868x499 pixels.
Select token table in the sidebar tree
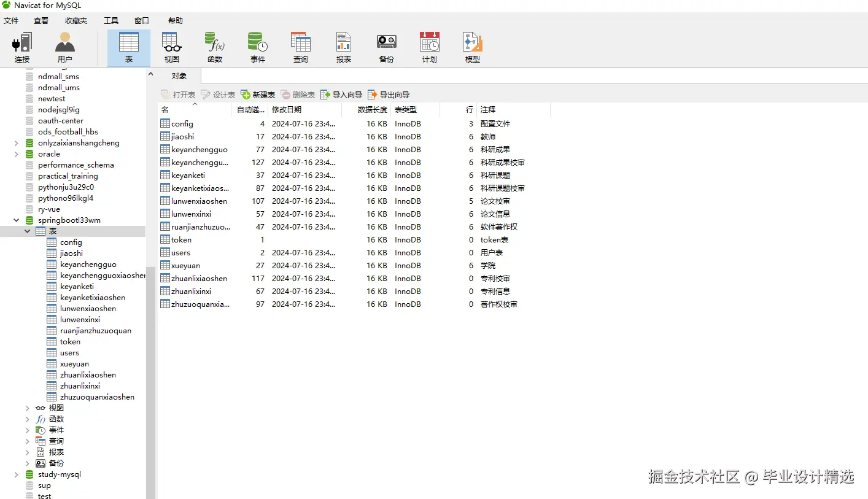70,342
